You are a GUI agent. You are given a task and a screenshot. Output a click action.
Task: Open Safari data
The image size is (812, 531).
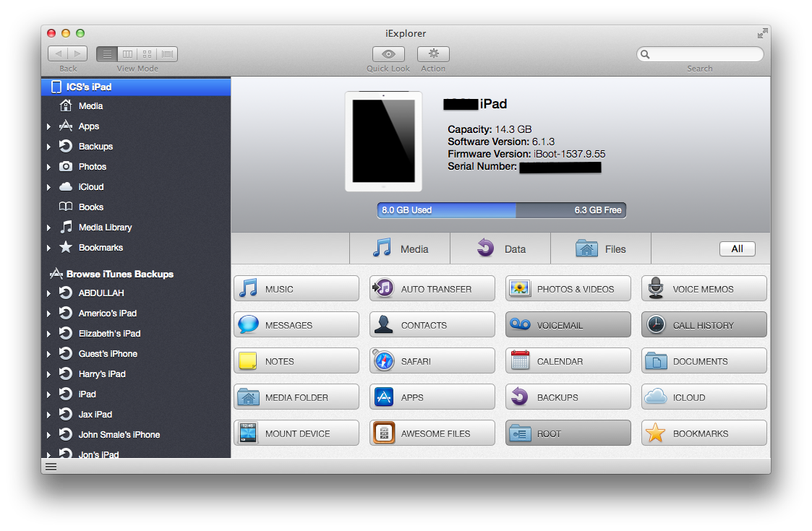[432, 361]
